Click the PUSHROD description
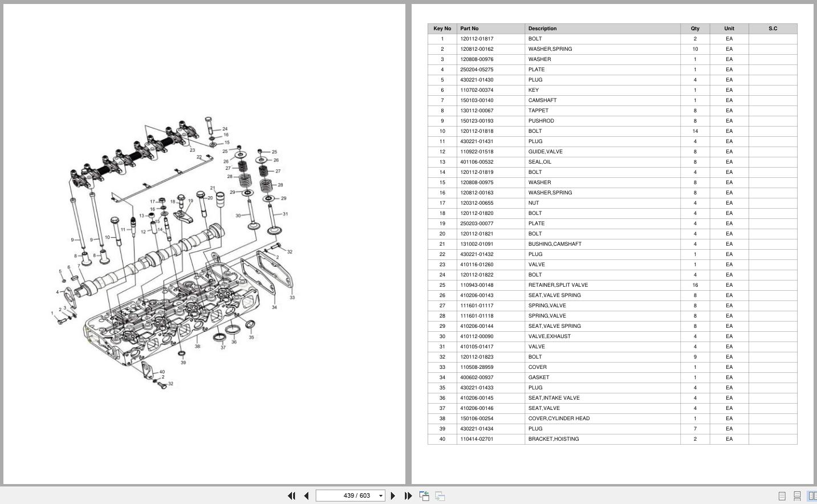 (x=541, y=121)
